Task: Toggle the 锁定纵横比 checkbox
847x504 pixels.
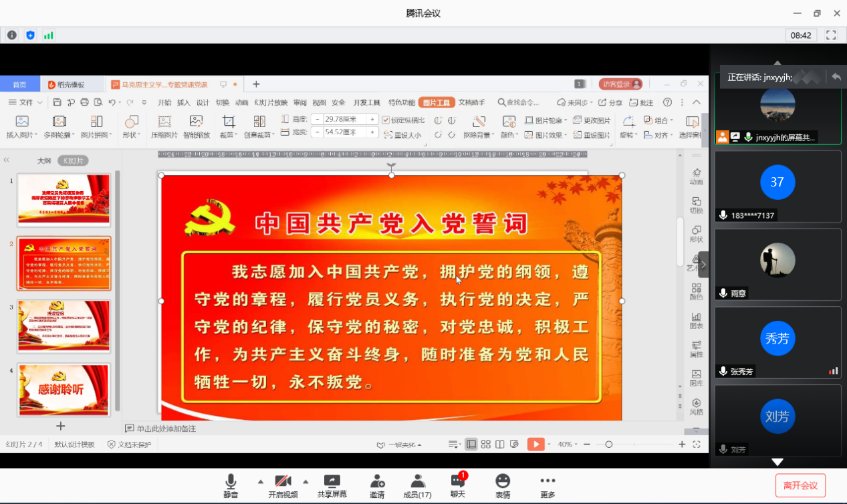Action: (386, 120)
